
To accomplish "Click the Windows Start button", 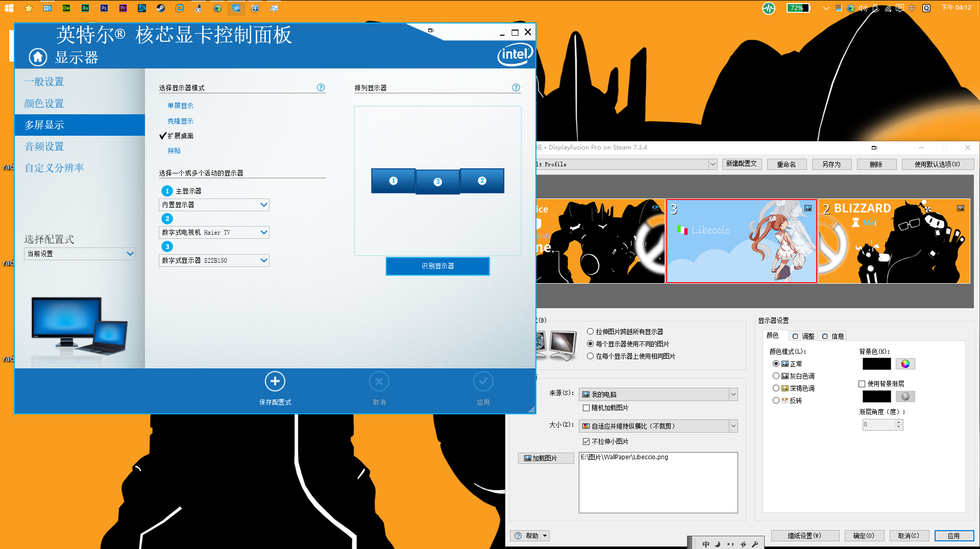I will click(x=9, y=8).
